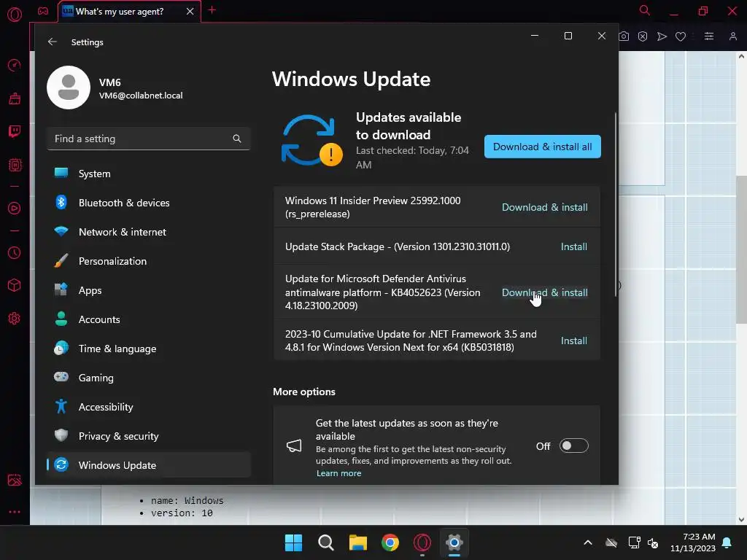Open sidebar three-dots more options

coord(15,512)
